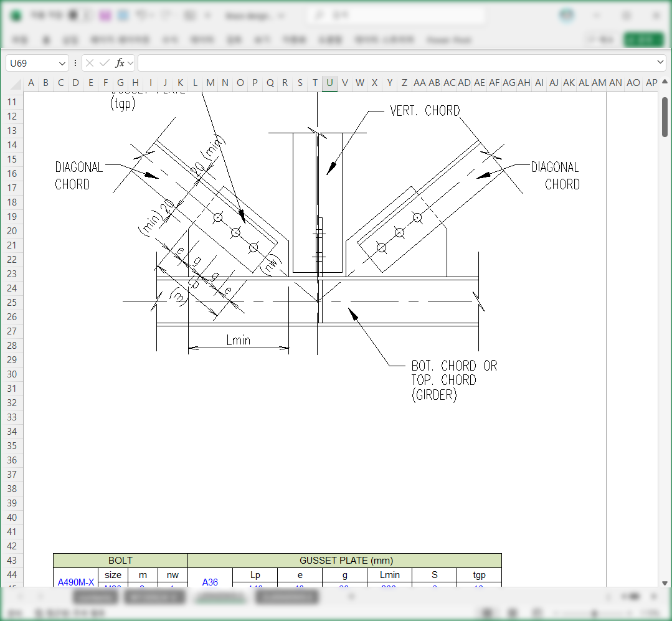Click the Enter checkmark beside the formula bar
The image size is (672, 621).
(103, 62)
